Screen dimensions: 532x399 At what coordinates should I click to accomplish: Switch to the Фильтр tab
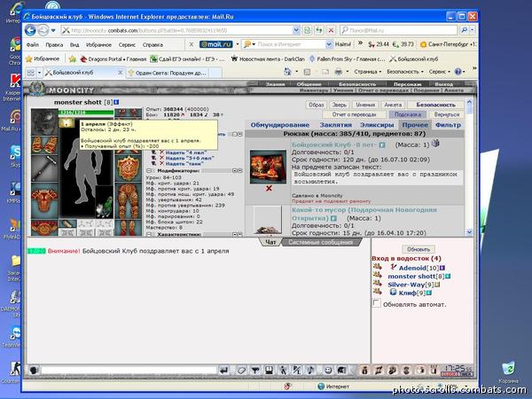coord(448,125)
